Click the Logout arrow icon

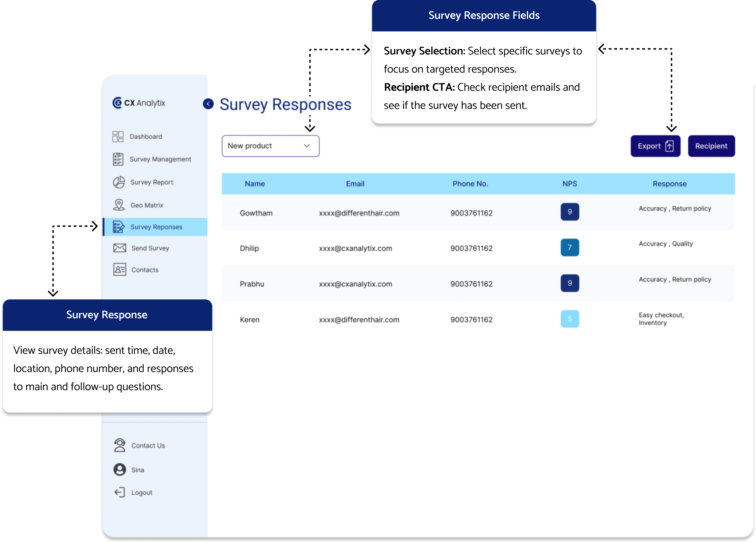click(119, 492)
